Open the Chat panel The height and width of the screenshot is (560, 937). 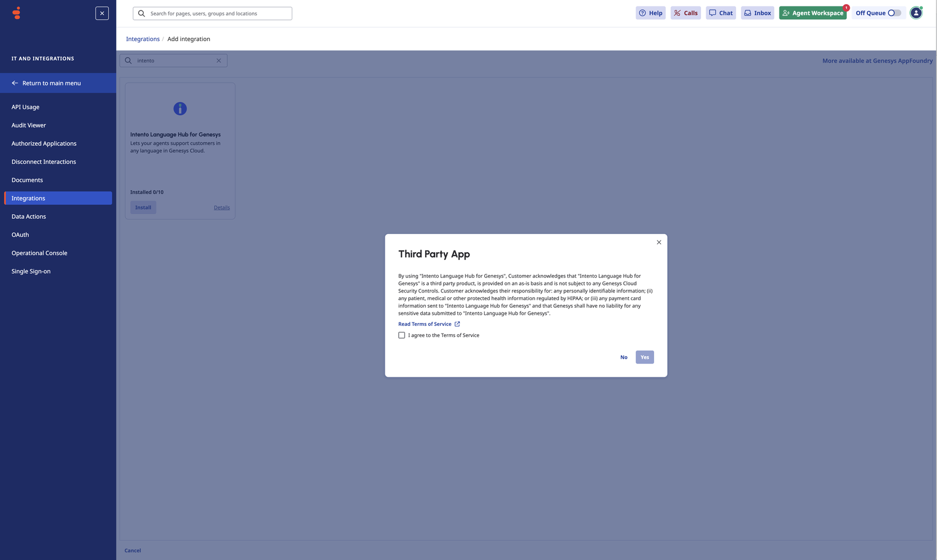point(721,13)
